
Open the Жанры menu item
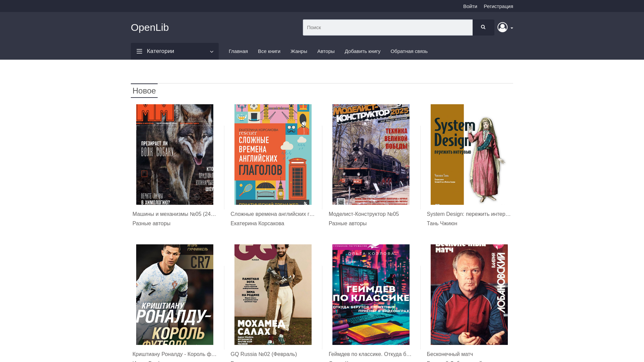pyautogui.click(x=299, y=51)
